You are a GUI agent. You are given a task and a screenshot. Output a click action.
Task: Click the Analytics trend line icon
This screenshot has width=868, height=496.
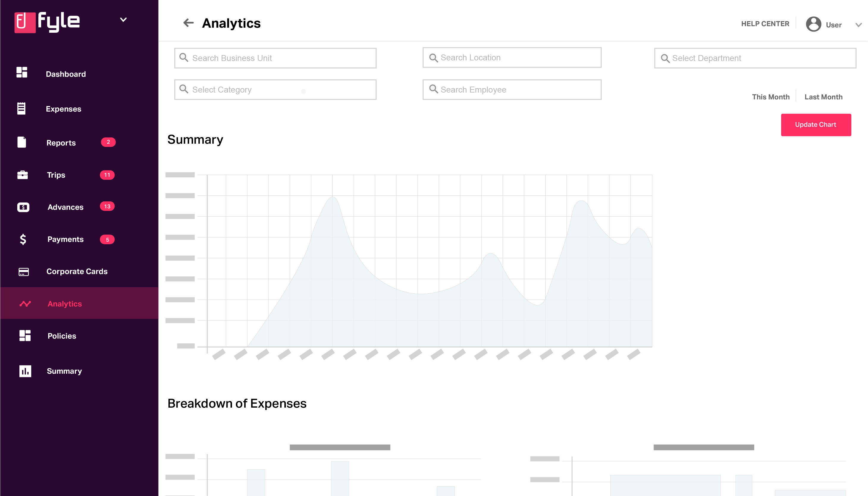(x=25, y=303)
